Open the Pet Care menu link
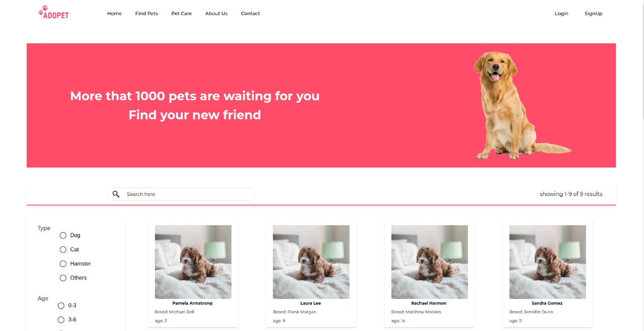The height and width of the screenshot is (331, 644). coord(182,14)
